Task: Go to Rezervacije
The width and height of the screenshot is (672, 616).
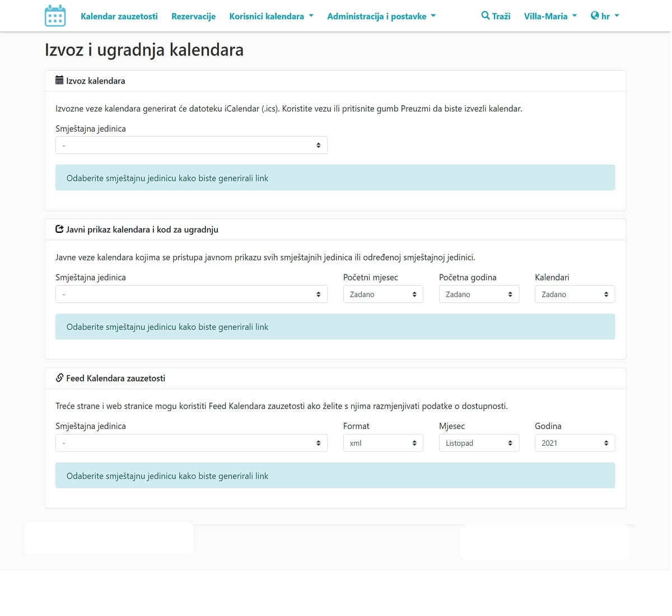Action: coord(193,16)
